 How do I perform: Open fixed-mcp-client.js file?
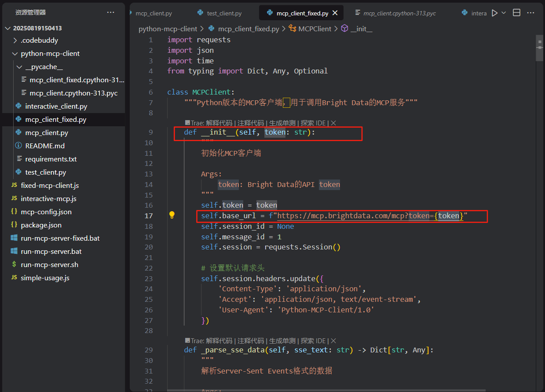(x=50, y=186)
